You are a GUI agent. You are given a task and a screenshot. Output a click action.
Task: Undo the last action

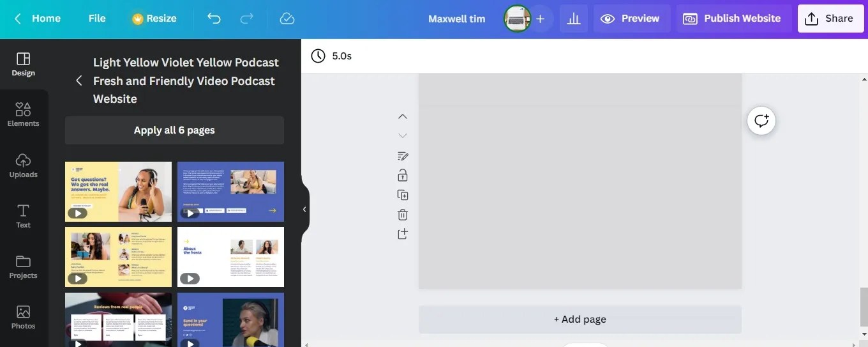[214, 19]
